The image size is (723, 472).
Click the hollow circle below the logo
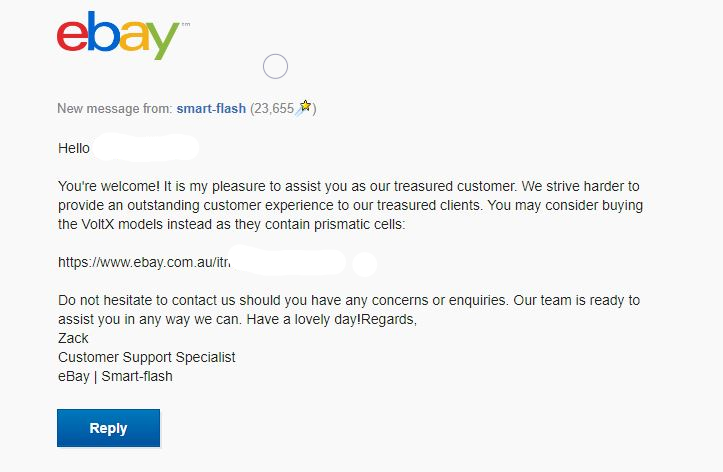tap(275, 67)
